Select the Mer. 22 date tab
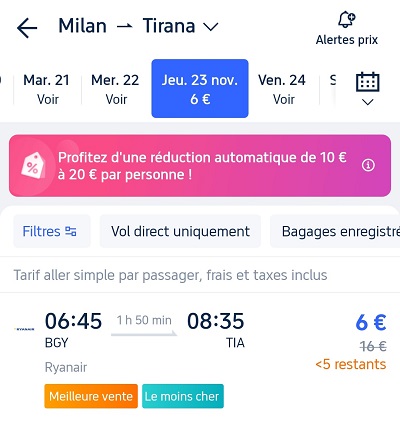This screenshot has width=400, height=425. (115, 89)
